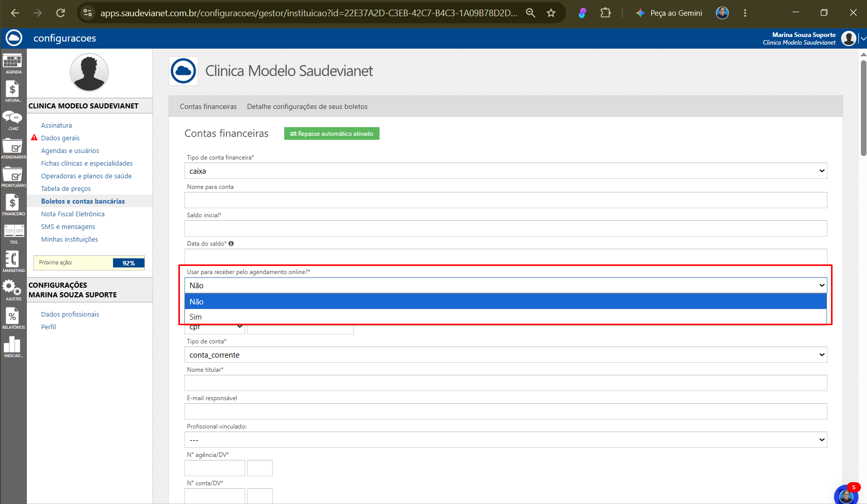Open the Relatórios percent icon
Image resolution: width=867 pixels, height=504 pixels.
[x=13, y=319]
